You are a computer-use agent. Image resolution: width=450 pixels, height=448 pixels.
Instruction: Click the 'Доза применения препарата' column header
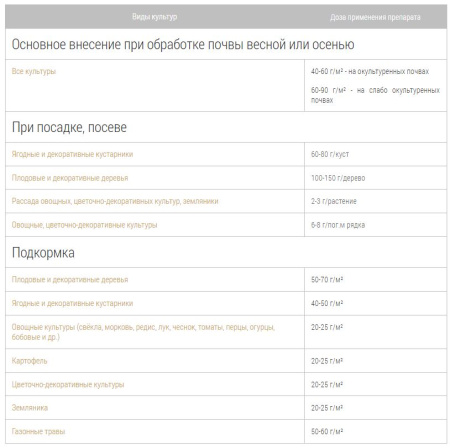point(375,17)
